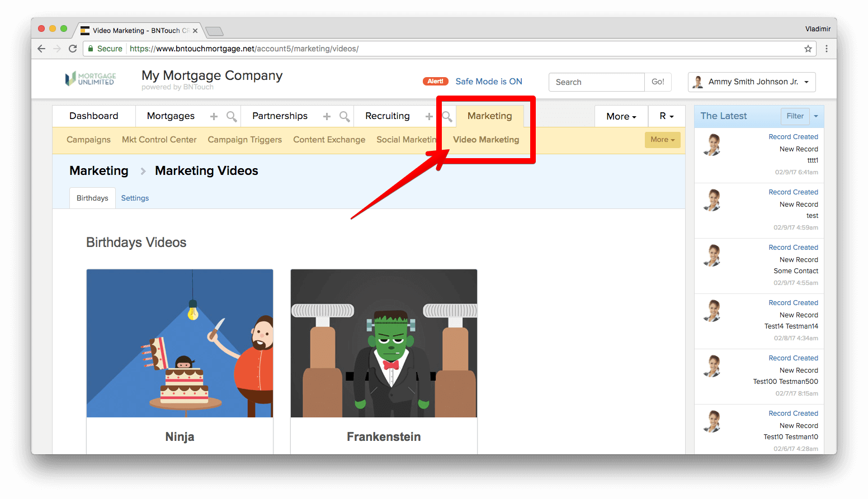Go back using browser back arrow
Viewport: 868px width, 499px height.
click(41, 49)
